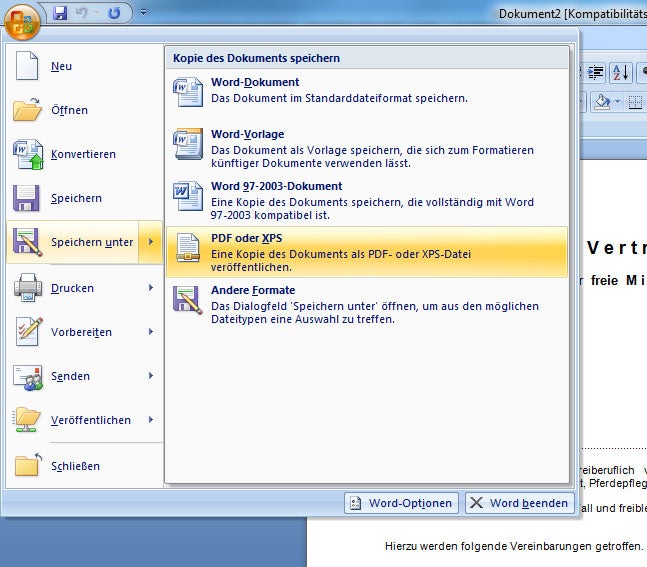This screenshot has height=567, width=647.
Task: Click the increase indent icon in the ribbon
Action: tap(595, 73)
